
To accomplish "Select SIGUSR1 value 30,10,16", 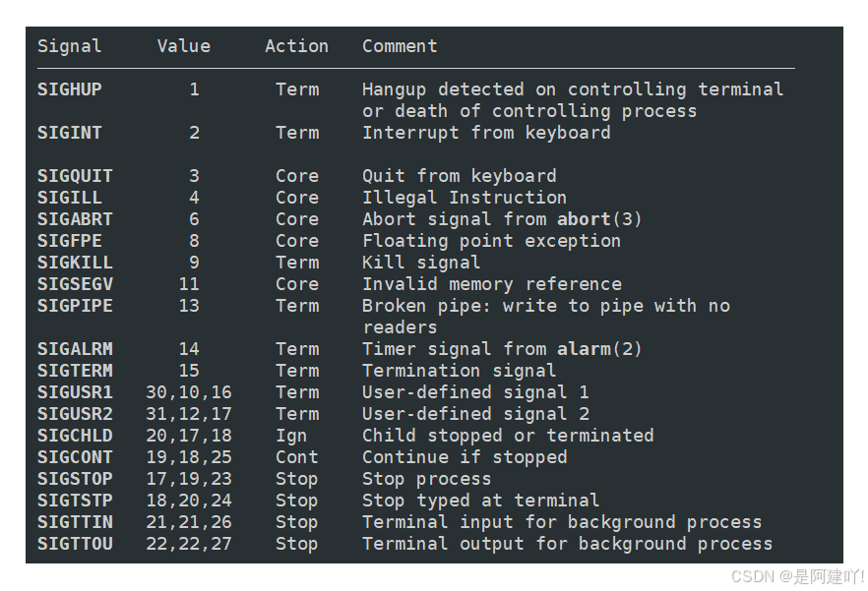I will (x=189, y=392).
